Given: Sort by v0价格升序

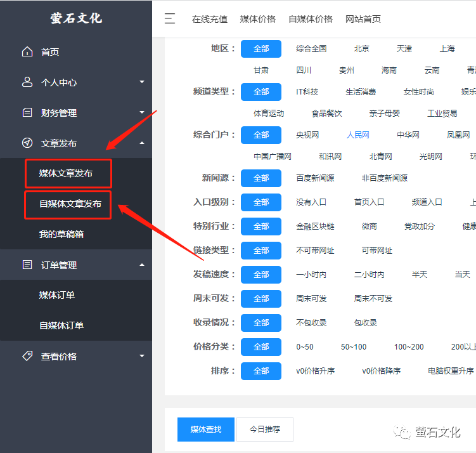Looking at the screenshot, I should coord(316,371).
